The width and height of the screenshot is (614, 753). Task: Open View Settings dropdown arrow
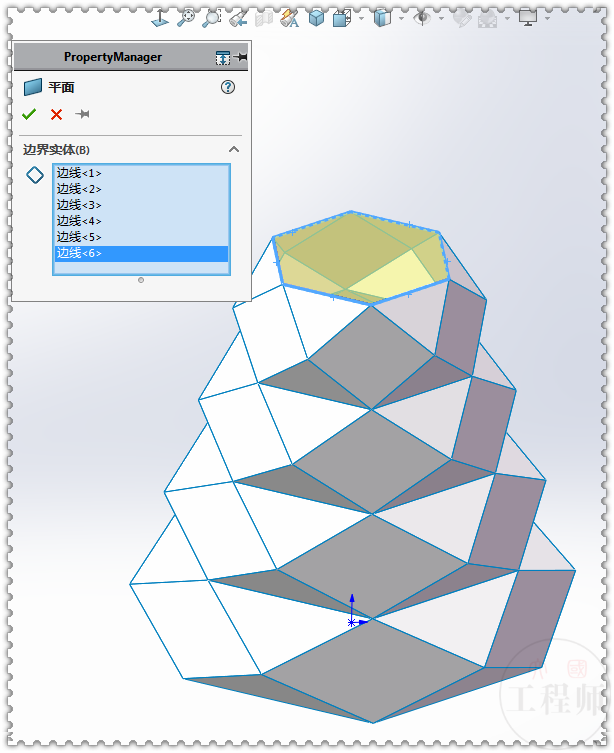547,18
